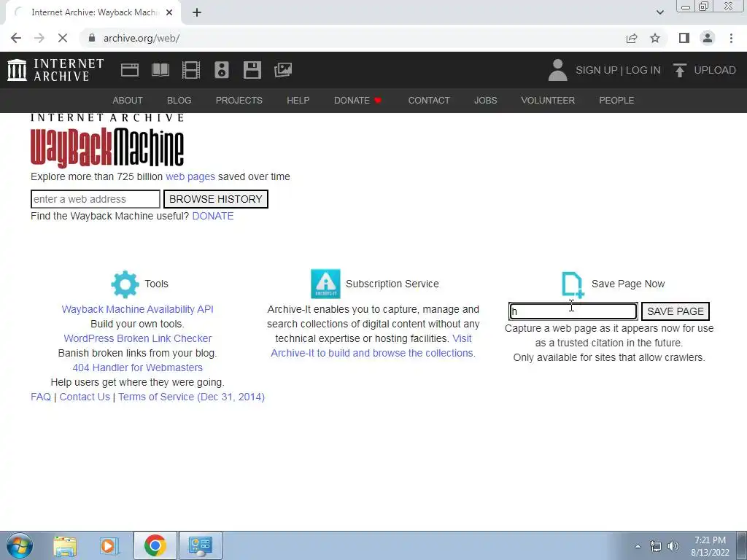Open the BLOG menu item
The width and height of the screenshot is (747, 560).
pos(179,101)
